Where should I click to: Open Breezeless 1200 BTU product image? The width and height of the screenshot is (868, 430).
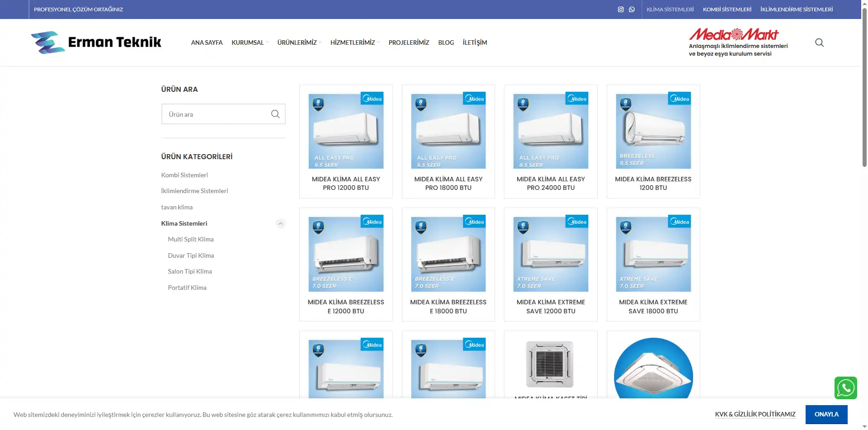click(653, 130)
